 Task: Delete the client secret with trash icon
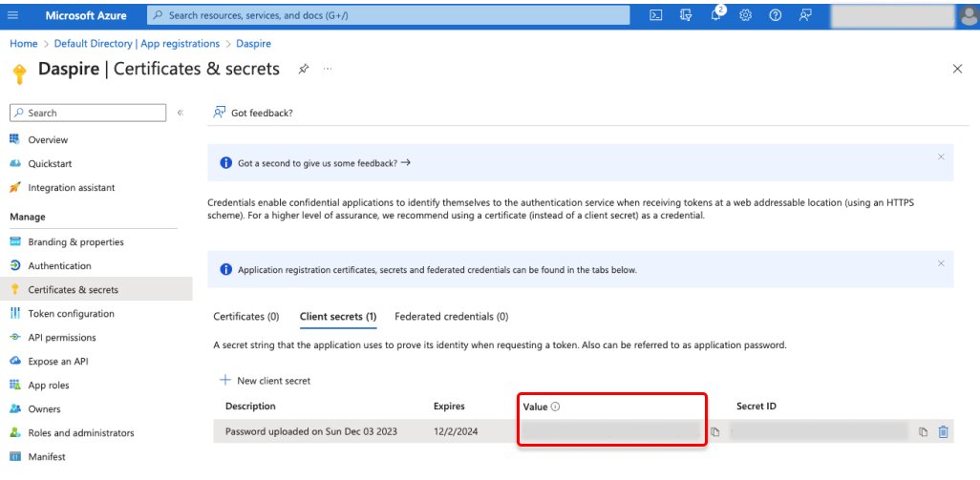(944, 431)
